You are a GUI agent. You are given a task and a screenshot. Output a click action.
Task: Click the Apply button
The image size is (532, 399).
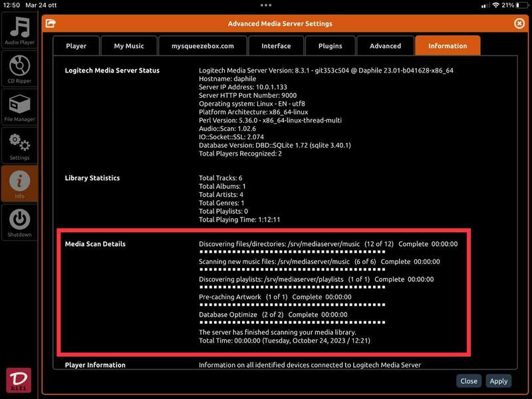click(498, 381)
